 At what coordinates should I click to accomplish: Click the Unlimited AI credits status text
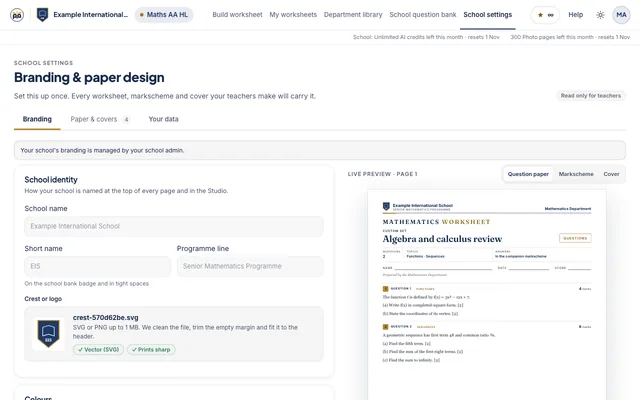pyautogui.click(x=426, y=37)
